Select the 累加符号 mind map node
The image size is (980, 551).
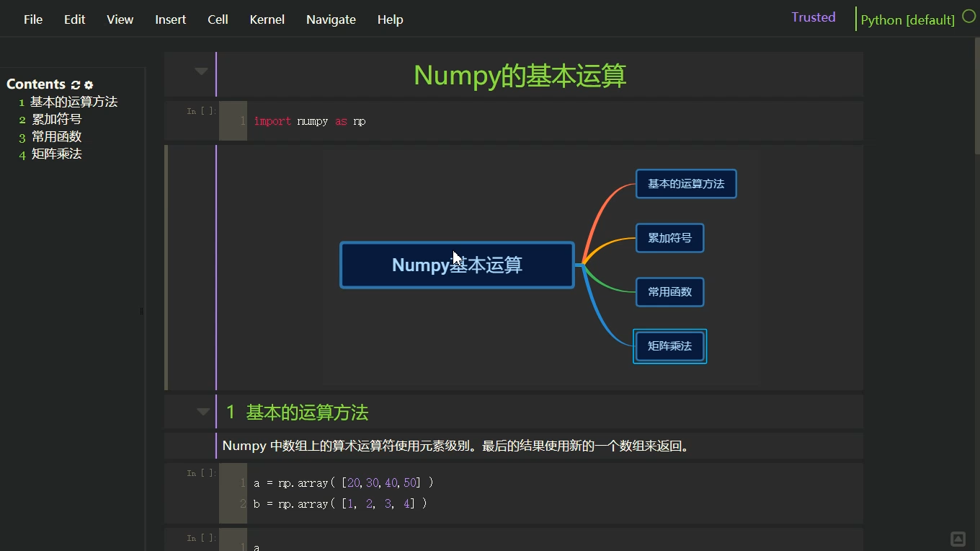(x=669, y=238)
